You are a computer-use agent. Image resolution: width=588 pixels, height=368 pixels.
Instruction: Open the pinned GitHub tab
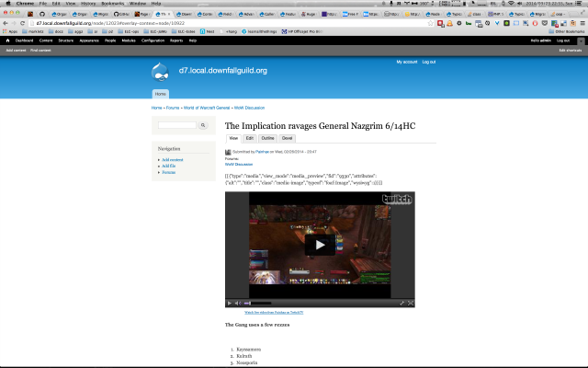point(42,15)
